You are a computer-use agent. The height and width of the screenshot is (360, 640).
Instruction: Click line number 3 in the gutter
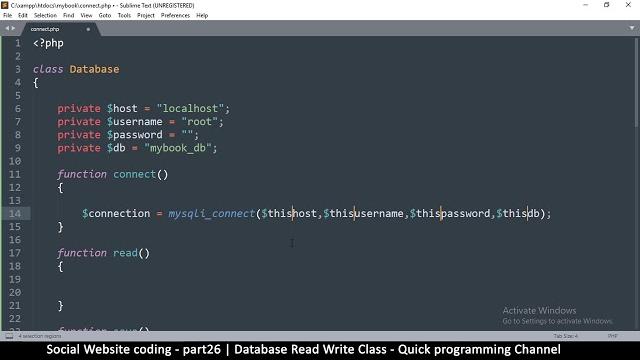pyautogui.click(x=18, y=69)
